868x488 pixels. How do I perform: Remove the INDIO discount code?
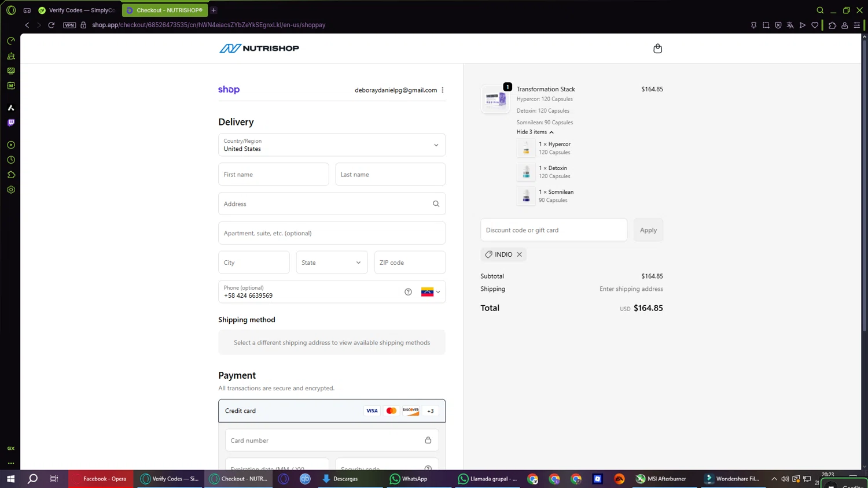(520, 254)
